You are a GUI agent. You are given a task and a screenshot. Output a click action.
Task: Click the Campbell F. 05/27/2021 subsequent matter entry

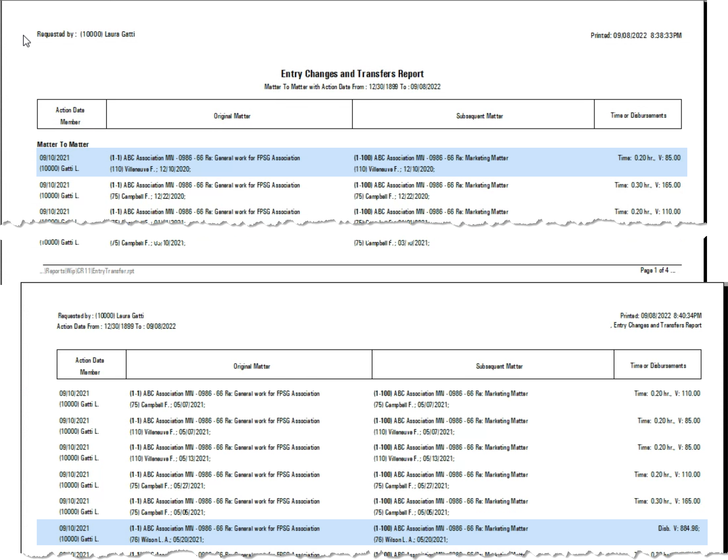tap(451, 480)
